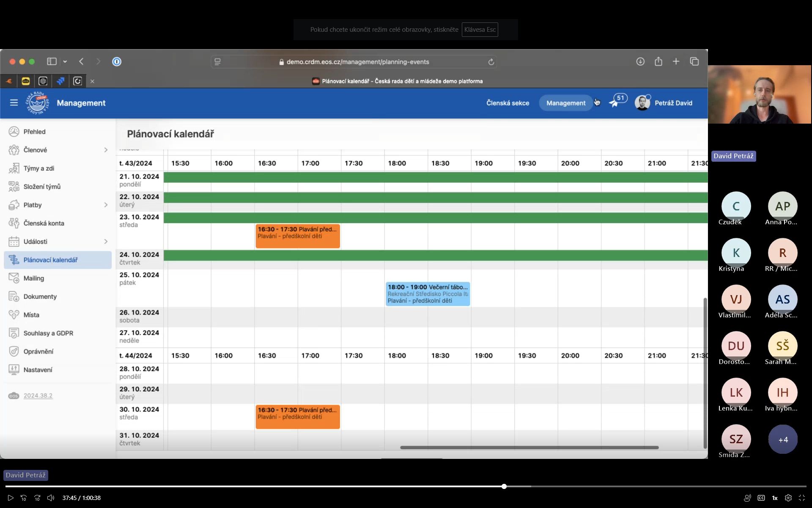Toggle the browser sidebar panel
This screenshot has height=508, width=812.
point(52,61)
